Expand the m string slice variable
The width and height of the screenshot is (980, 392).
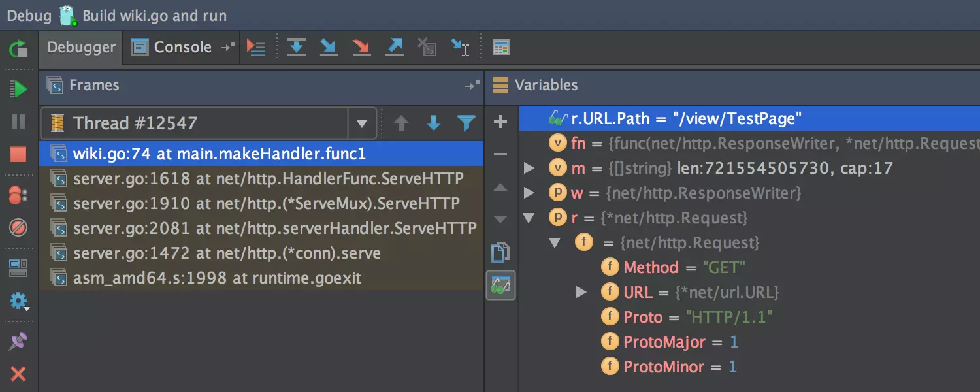[529, 169]
